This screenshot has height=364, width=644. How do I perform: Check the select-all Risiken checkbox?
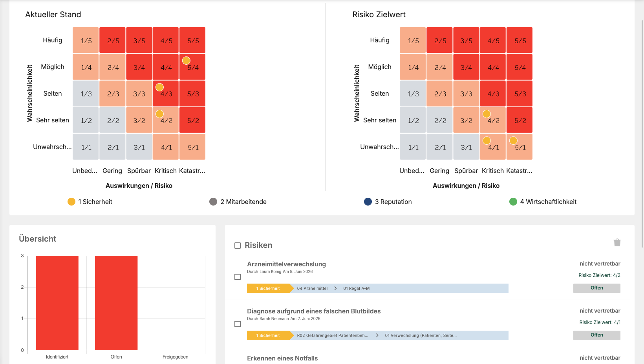coord(238,246)
